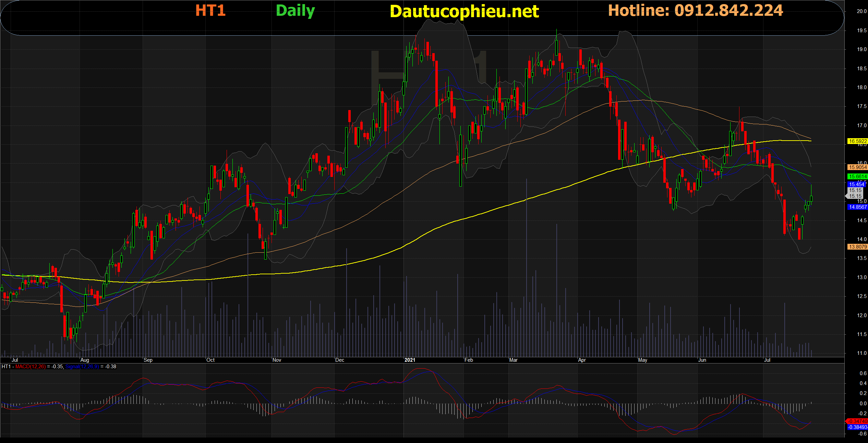Click the blue 15.454 price tag
The height and width of the screenshot is (443, 868).
point(856,184)
